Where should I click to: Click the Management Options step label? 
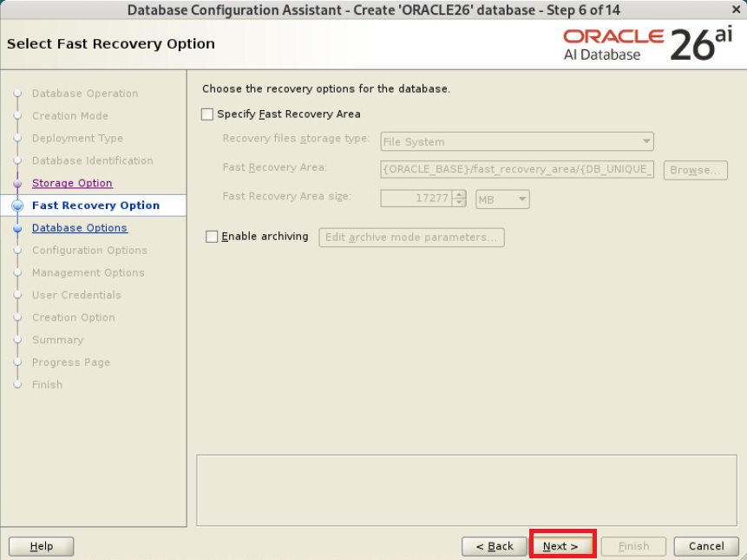point(88,272)
